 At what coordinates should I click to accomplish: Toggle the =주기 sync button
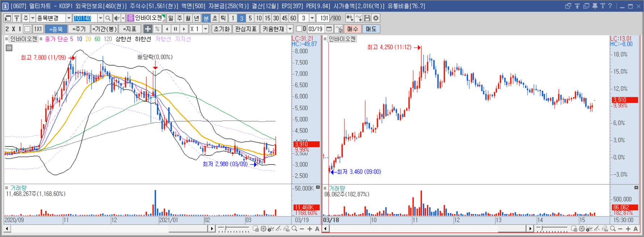[79, 29]
